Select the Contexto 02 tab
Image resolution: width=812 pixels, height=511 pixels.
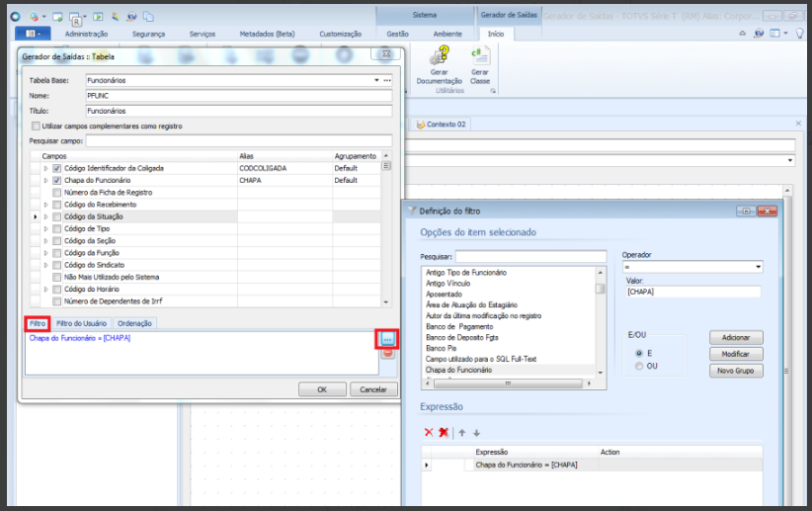pyautogui.click(x=442, y=125)
